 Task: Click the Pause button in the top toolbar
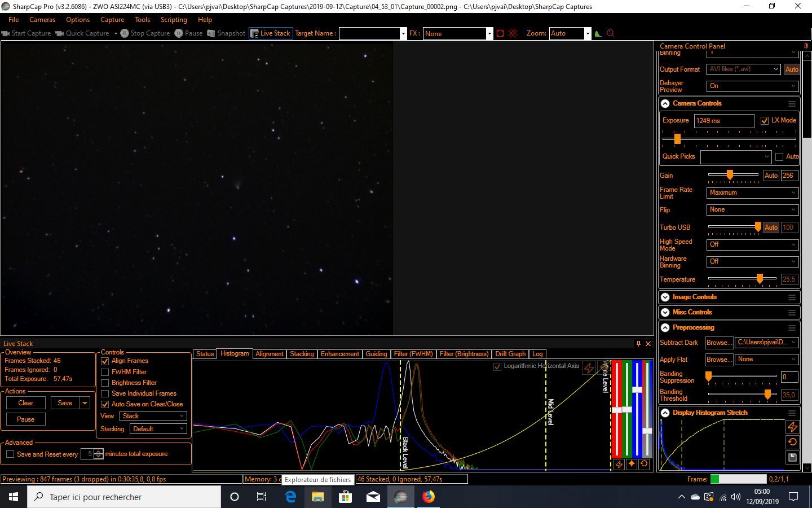pos(188,33)
